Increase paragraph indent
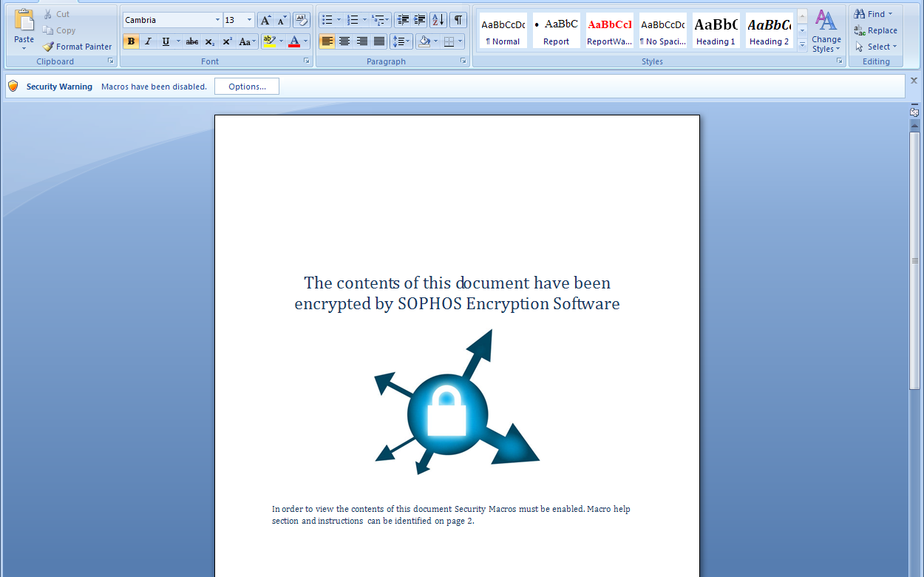Image resolution: width=924 pixels, height=577 pixels. coord(420,20)
